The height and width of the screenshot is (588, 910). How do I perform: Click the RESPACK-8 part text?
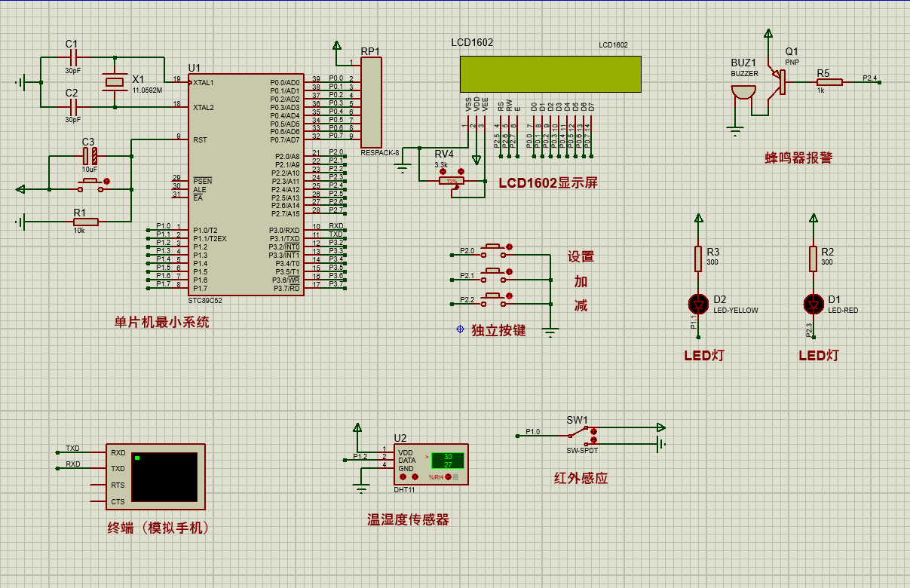coord(380,153)
